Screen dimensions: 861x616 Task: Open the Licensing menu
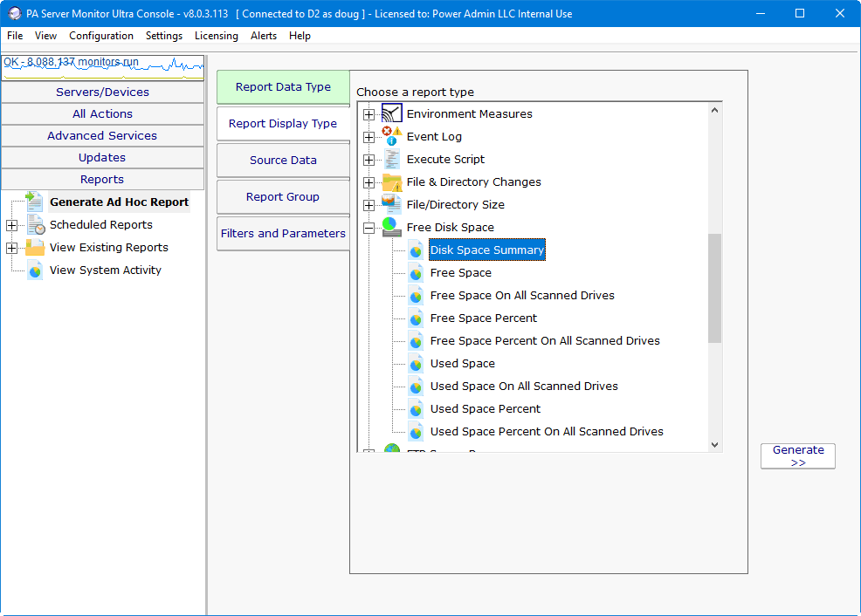[217, 36]
